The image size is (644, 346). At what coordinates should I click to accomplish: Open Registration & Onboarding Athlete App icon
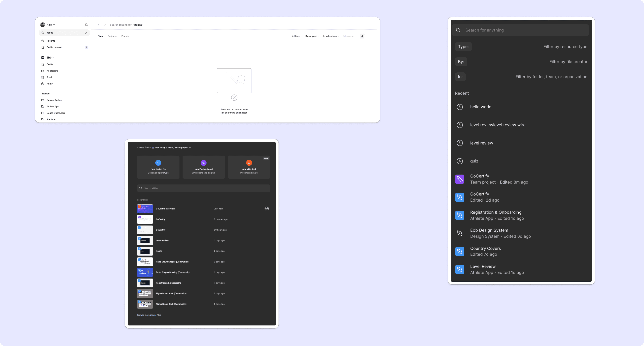click(x=460, y=215)
